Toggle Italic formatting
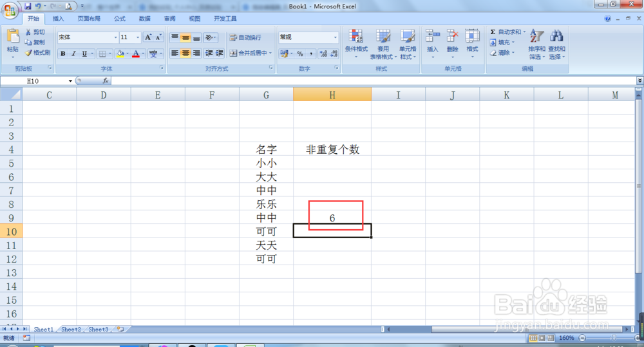This screenshot has width=644, height=347. tap(73, 53)
